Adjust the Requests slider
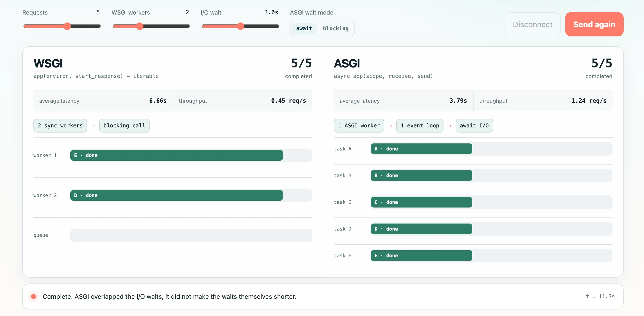 (x=62, y=26)
